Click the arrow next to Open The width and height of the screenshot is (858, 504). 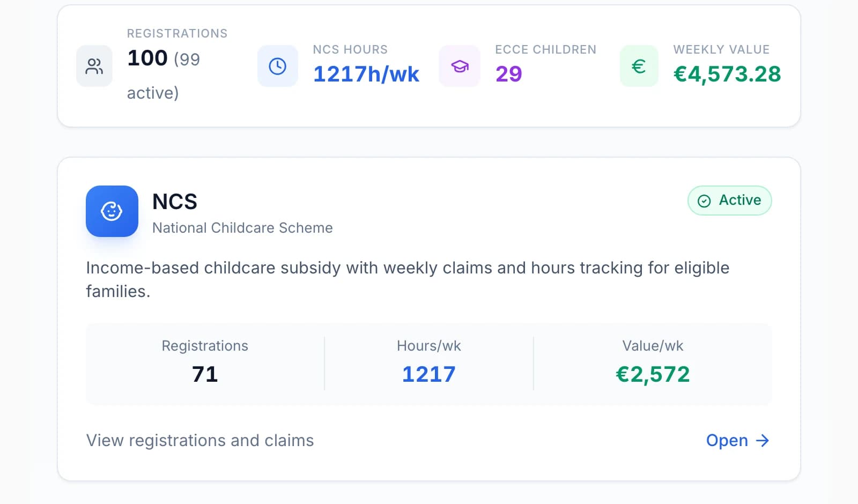point(763,441)
